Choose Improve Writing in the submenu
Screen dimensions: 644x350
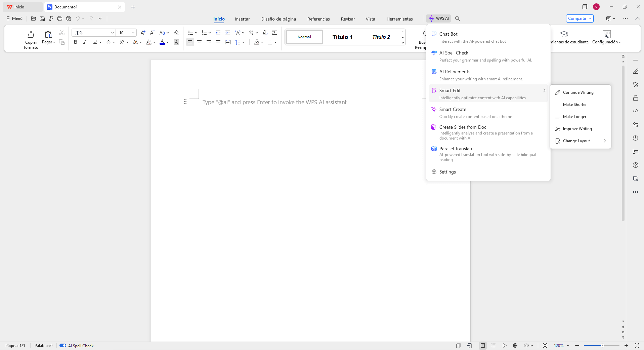(577, 128)
